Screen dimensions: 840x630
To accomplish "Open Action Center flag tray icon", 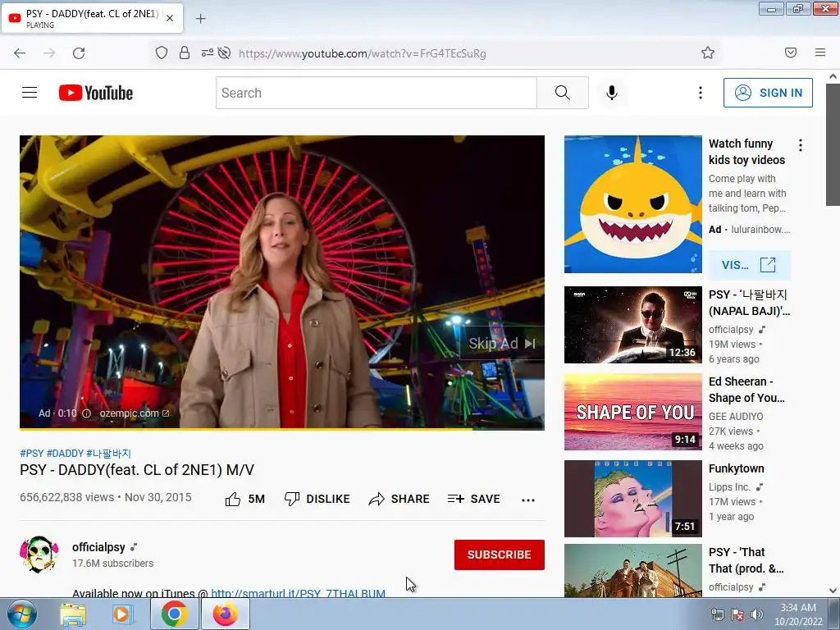I will pos(737,614).
